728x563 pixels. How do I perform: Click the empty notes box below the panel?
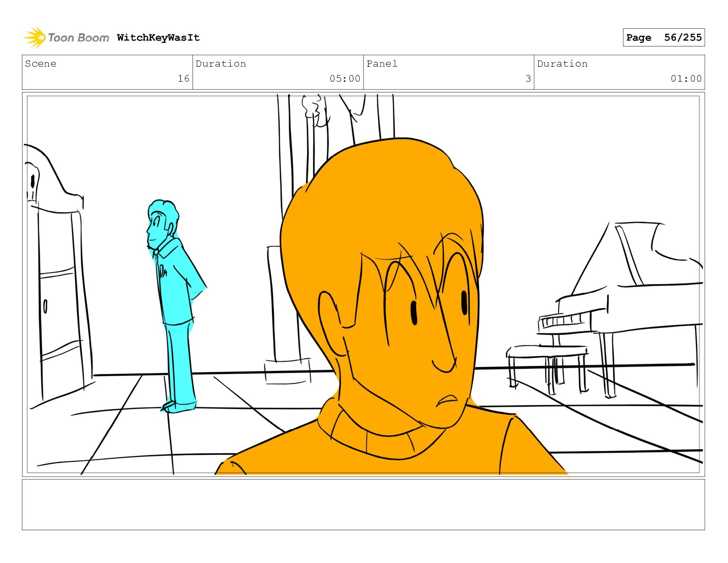[x=363, y=505]
